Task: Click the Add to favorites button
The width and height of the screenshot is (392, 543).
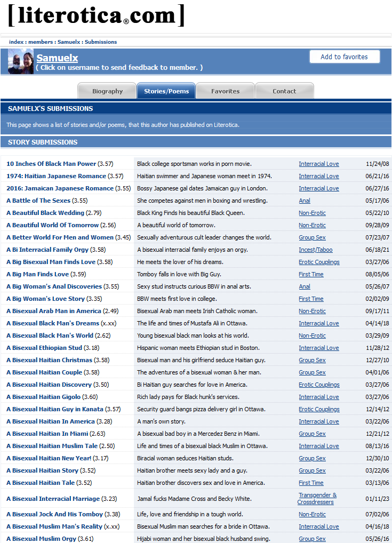Action: point(345,57)
